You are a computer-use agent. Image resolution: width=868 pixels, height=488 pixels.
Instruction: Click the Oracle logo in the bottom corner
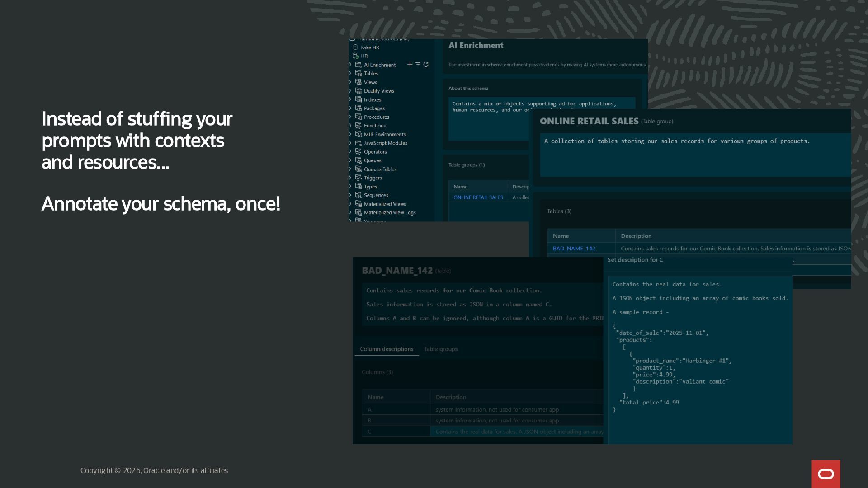pos(826,474)
